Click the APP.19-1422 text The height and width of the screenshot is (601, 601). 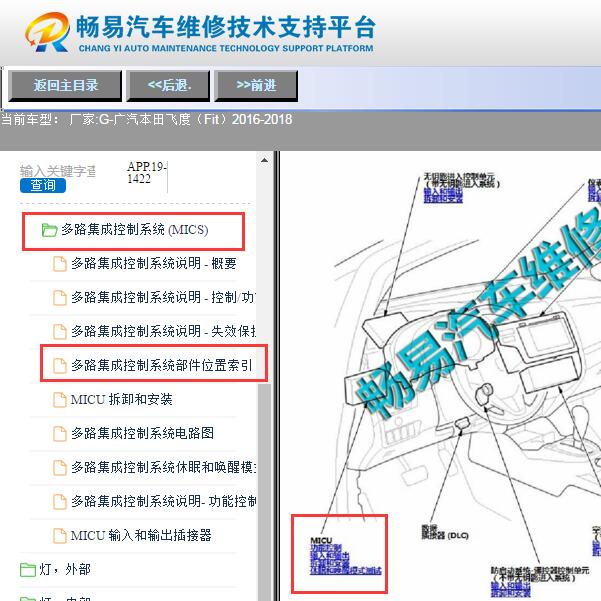click(x=146, y=172)
